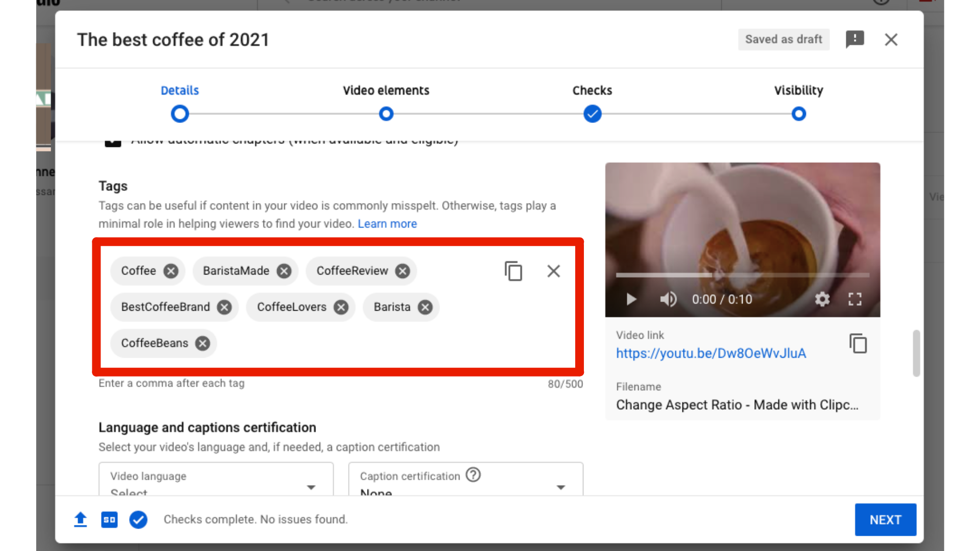
Task: Remove the CoffeeReview tag
Action: point(403,271)
